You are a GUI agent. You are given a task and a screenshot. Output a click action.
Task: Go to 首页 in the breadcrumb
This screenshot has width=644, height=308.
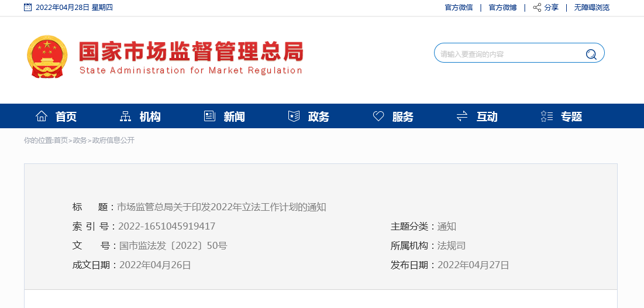(61, 140)
